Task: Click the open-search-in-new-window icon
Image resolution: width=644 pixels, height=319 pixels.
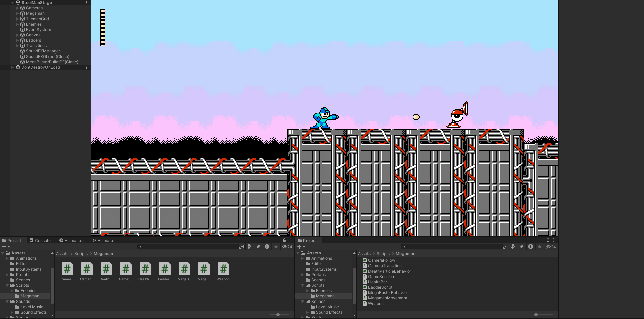Action: tap(241, 247)
